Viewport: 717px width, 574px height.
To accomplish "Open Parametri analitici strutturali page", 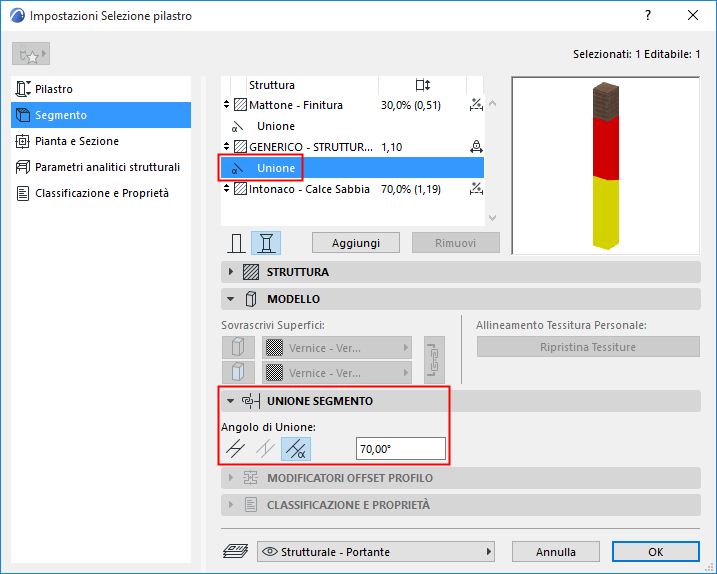I will pos(101,167).
